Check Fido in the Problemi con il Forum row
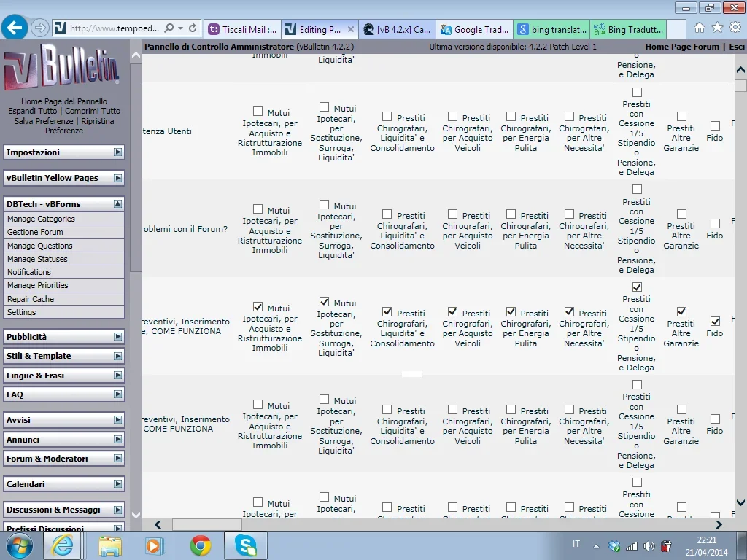The width and height of the screenshot is (747, 560). click(715, 224)
